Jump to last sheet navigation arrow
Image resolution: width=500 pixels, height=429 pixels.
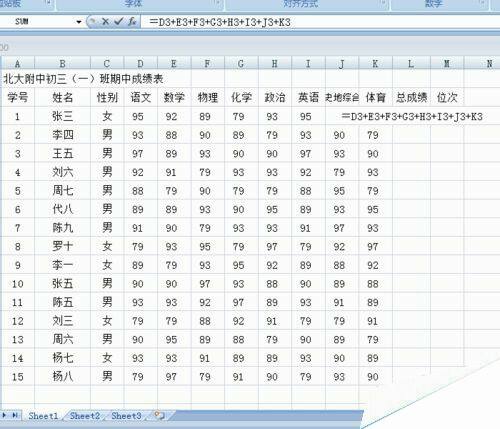pos(15,415)
